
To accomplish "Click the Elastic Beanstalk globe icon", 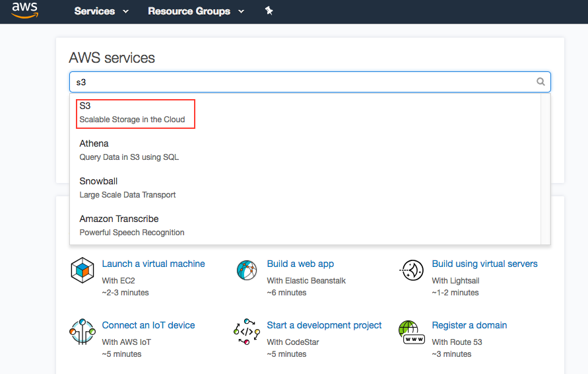I will coord(247,270).
